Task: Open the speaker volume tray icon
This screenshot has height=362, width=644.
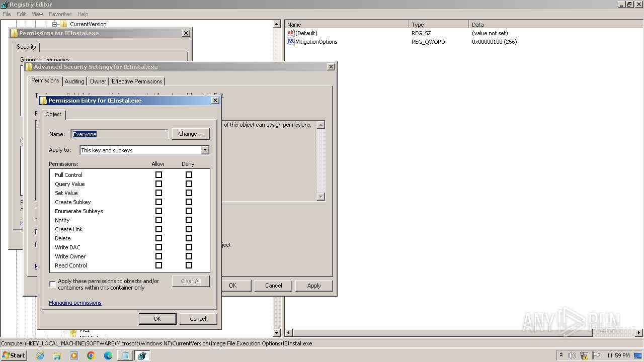Action: (572, 355)
